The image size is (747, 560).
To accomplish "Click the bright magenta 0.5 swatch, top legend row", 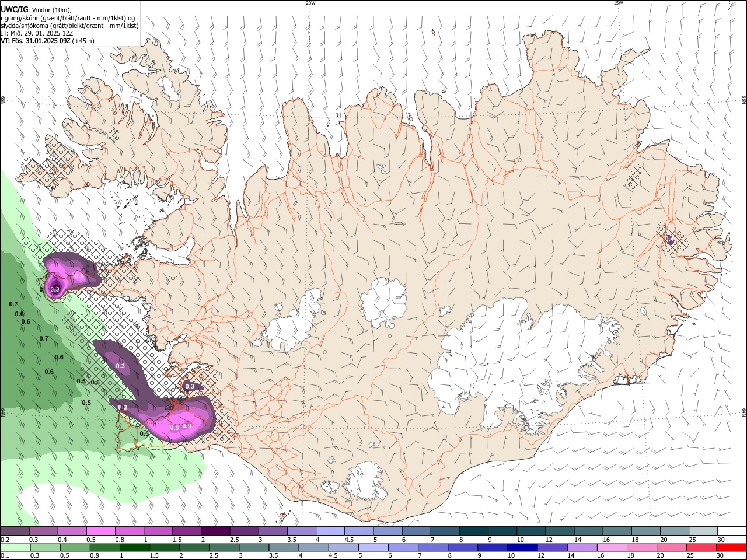I will [x=100, y=531].
